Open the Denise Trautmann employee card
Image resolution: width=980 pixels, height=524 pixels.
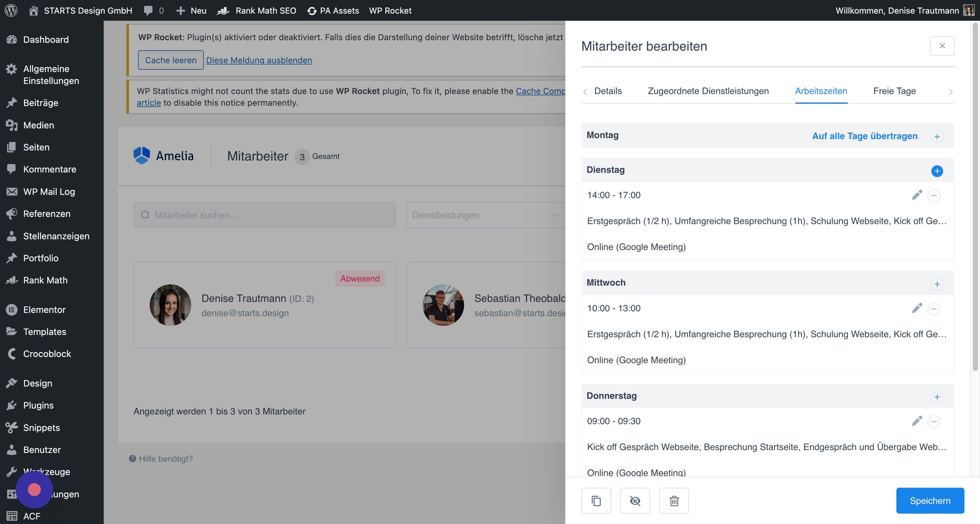point(264,305)
